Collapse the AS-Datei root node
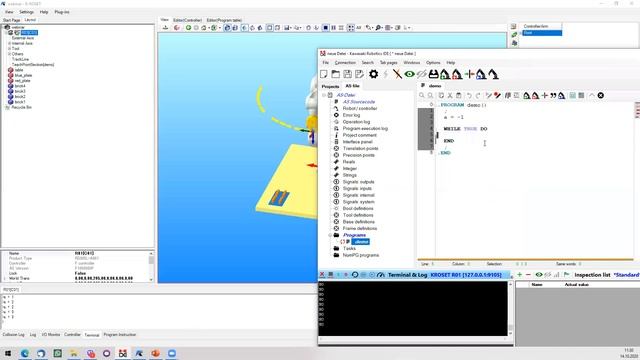 pyautogui.click(x=324, y=95)
